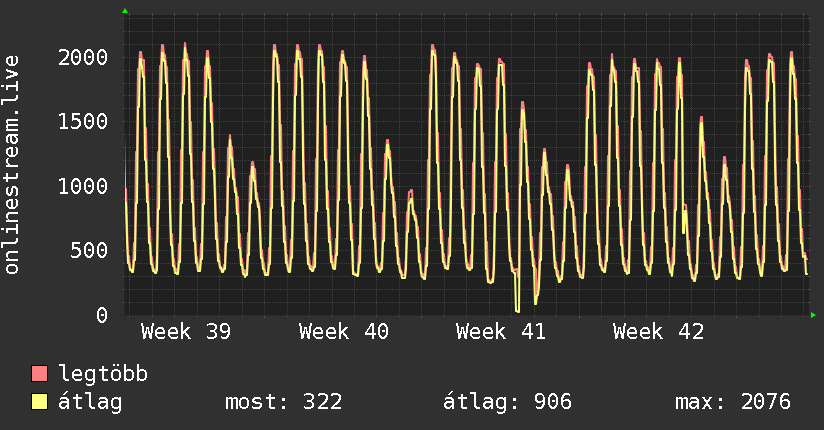This screenshot has height=430, width=824.
Task: Click the green arrow ending the x-axis
Action: [x=814, y=315]
